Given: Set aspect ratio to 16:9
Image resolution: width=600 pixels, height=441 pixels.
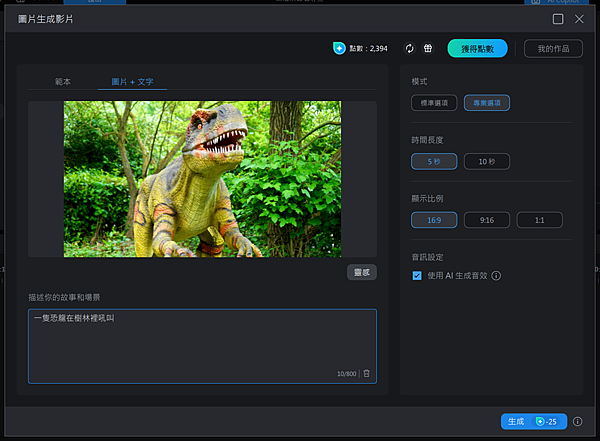Looking at the screenshot, I should tap(434, 220).
